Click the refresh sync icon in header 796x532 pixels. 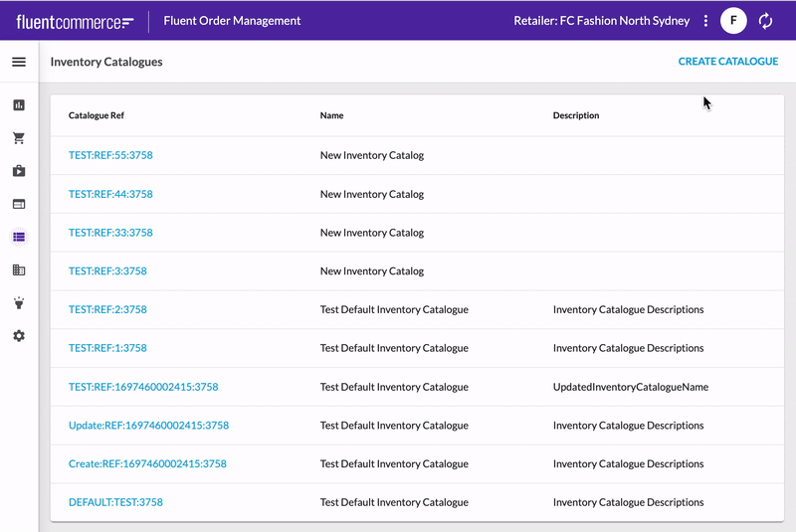tap(765, 21)
